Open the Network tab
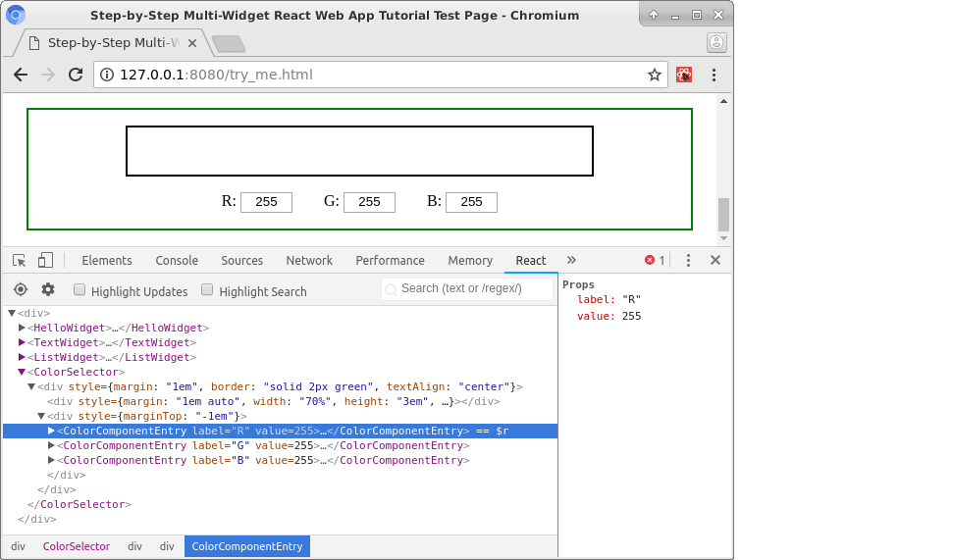The image size is (953, 560). click(x=309, y=261)
